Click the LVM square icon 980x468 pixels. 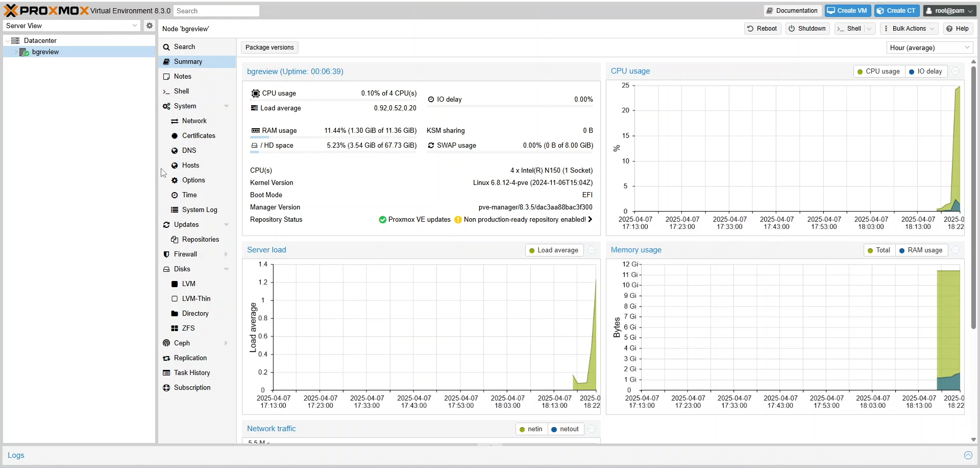[x=175, y=284]
